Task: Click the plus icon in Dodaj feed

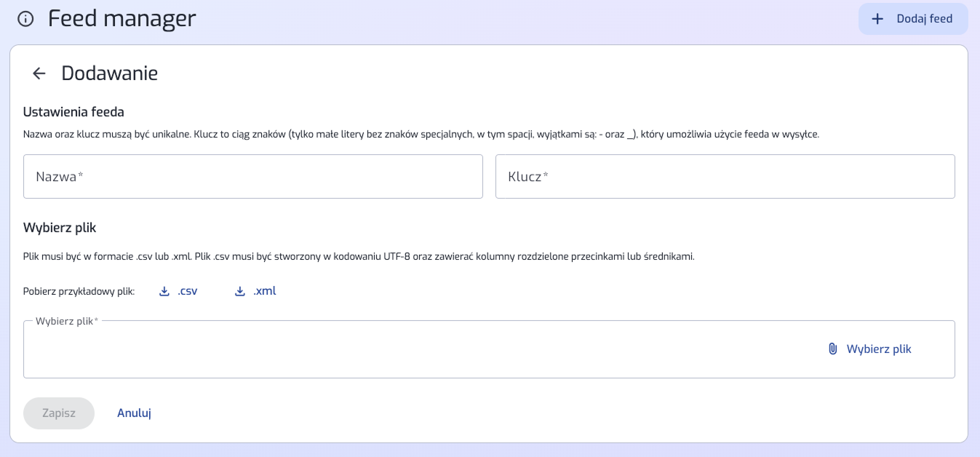Action: coord(877,19)
